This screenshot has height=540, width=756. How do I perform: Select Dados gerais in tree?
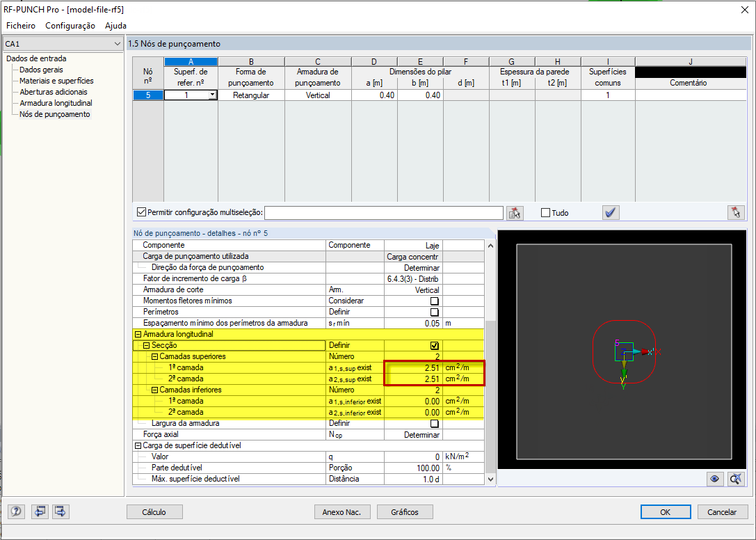click(42, 70)
